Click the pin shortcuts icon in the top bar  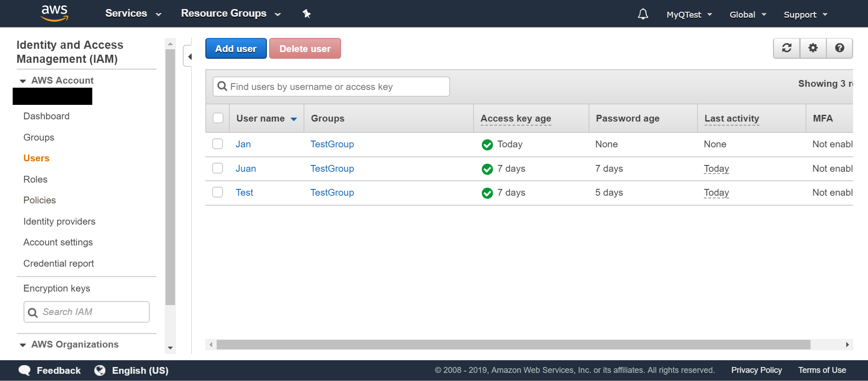307,14
